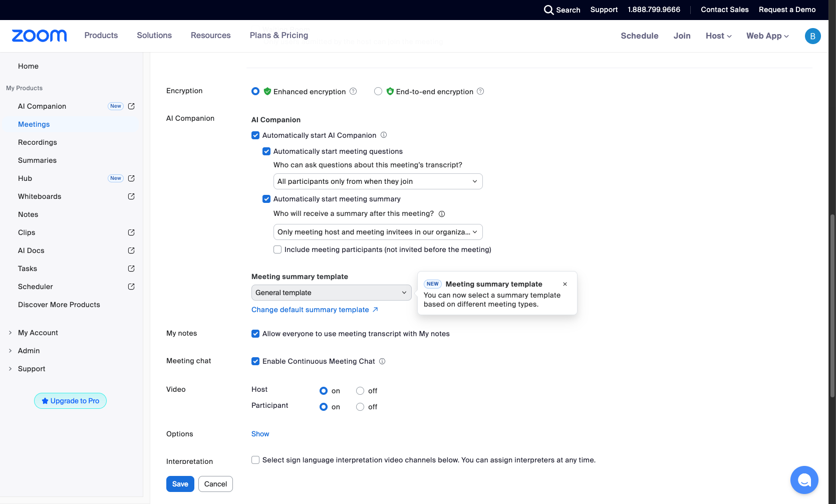Open Tasks external link icon
Viewport: 836px width, 504px height.
pos(131,269)
